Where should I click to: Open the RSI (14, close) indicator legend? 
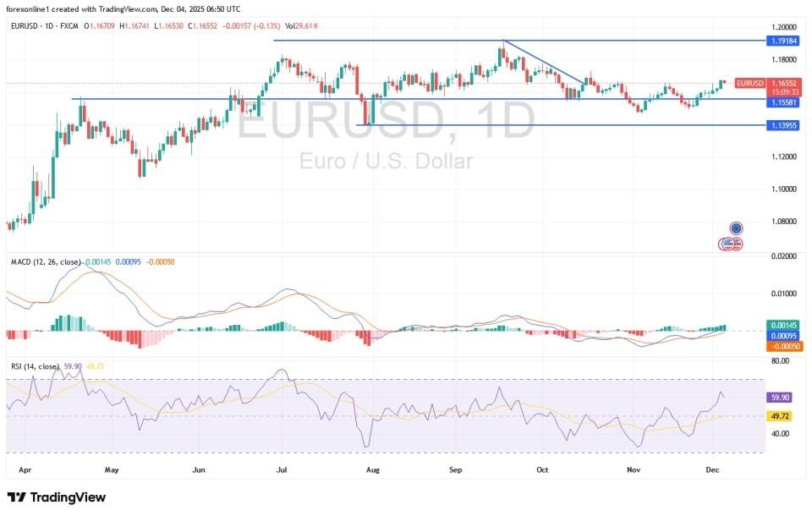pos(34,366)
